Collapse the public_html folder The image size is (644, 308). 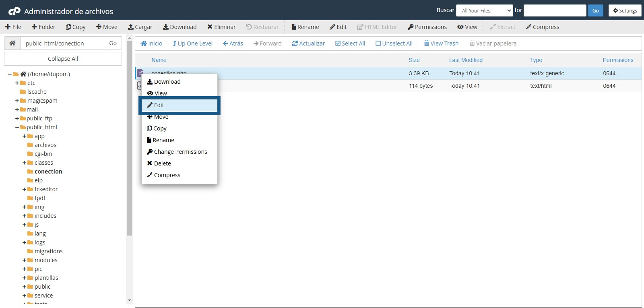pyautogui.click(x=17, y=127)
